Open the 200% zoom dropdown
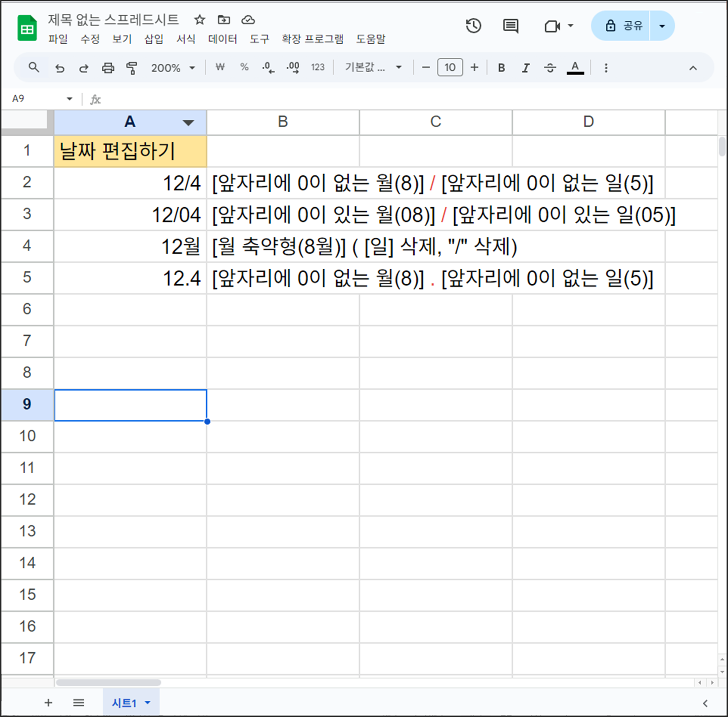Image resolution: width=728 pixels, height=717 pixels. (173, 68)
